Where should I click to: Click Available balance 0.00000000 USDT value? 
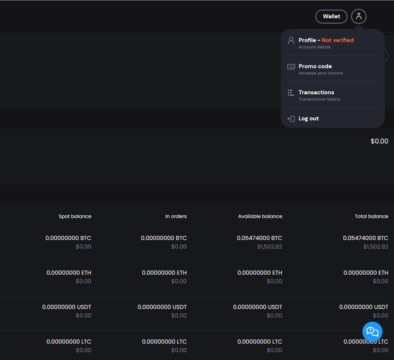(x=257, y=307)
